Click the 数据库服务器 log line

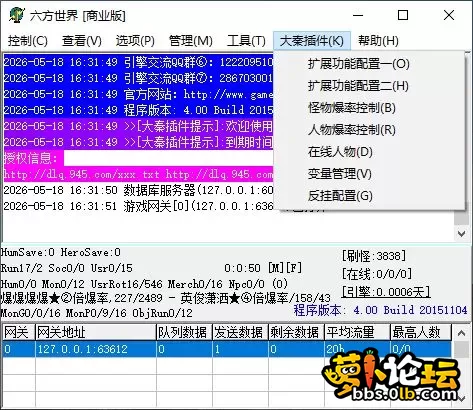pos(138,190)
